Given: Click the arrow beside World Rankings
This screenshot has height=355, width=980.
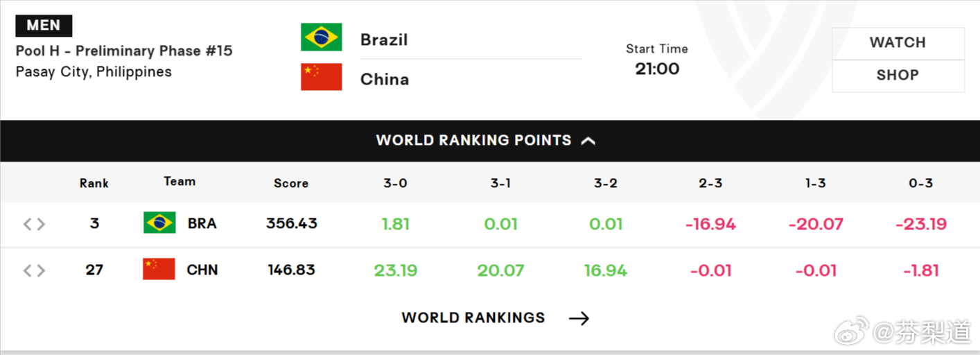Looking at the screenshot, I should point(579,318).
